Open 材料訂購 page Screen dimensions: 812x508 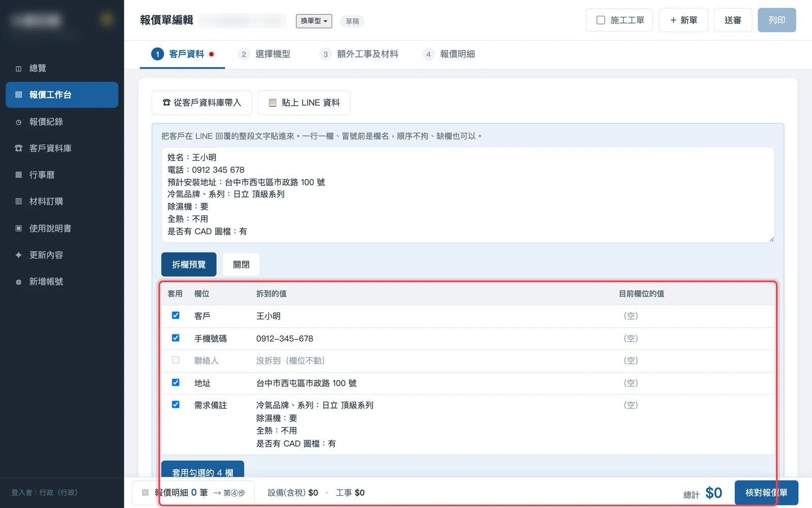[x=62, y=201]
